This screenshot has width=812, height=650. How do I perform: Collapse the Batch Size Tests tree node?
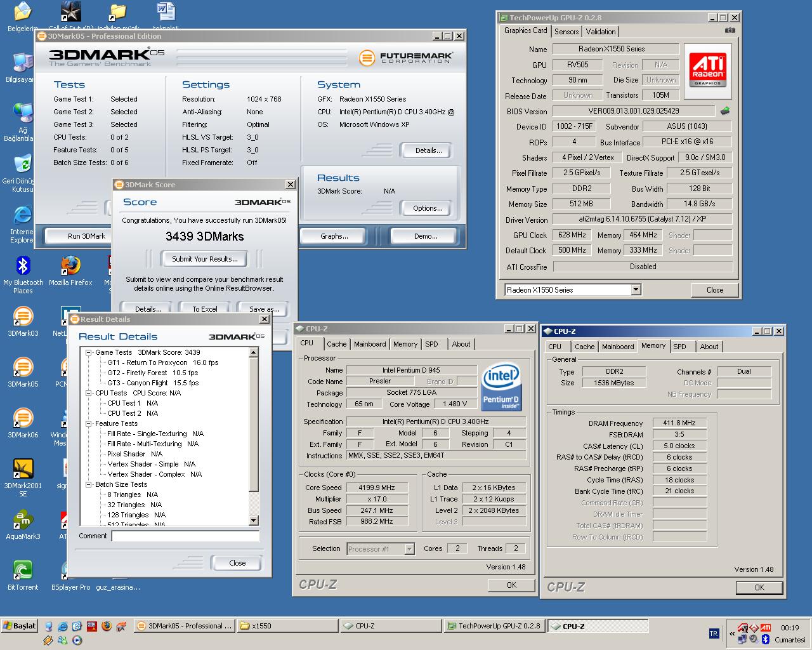coord(89,484)
